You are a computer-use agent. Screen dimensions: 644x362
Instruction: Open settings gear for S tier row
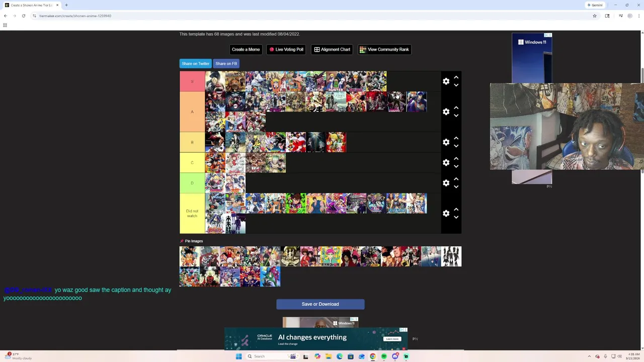click(446, 81)
